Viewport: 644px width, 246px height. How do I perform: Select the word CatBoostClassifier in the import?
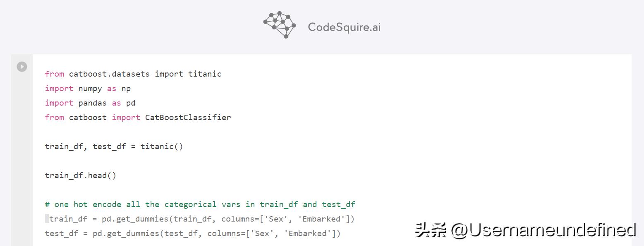click(188, 118)
